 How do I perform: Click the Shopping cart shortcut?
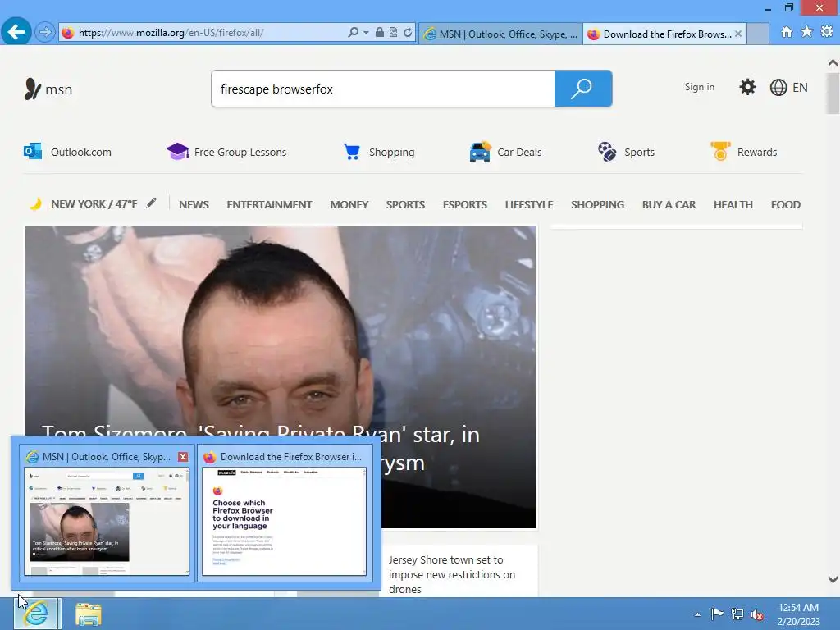[x=379, y=152]
